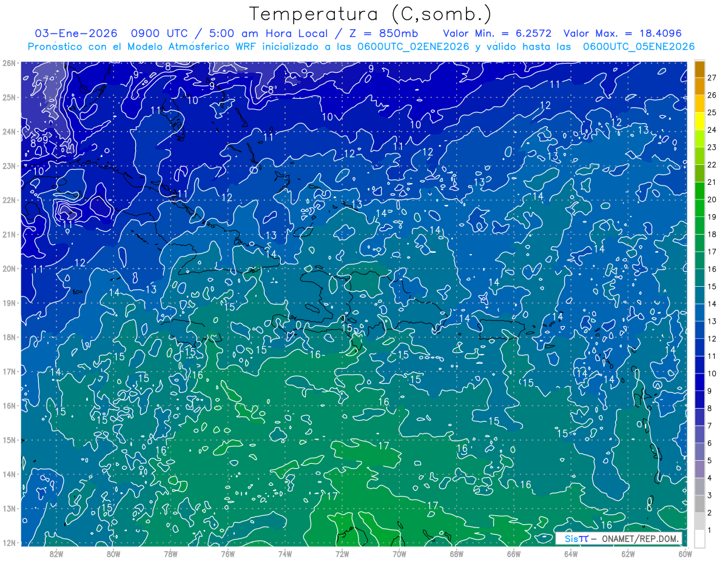Click longitude axis label "72W"
Image resolution: width=728 pixels, height=562 pixels.
coord(342,554)
